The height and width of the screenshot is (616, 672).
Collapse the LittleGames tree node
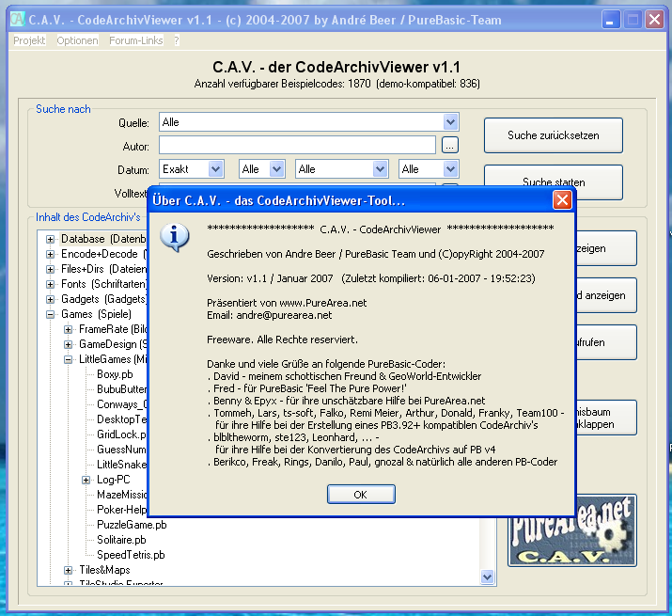point(68,359)
